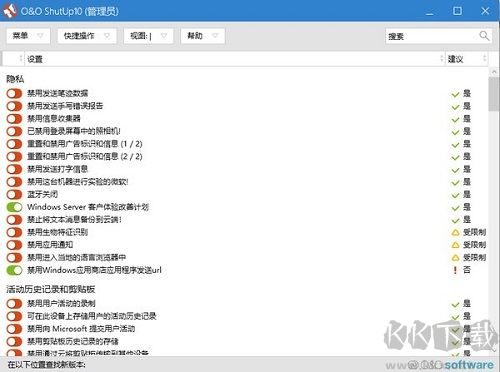Click the yellow triangle beside 禁用应用通知

455,245
